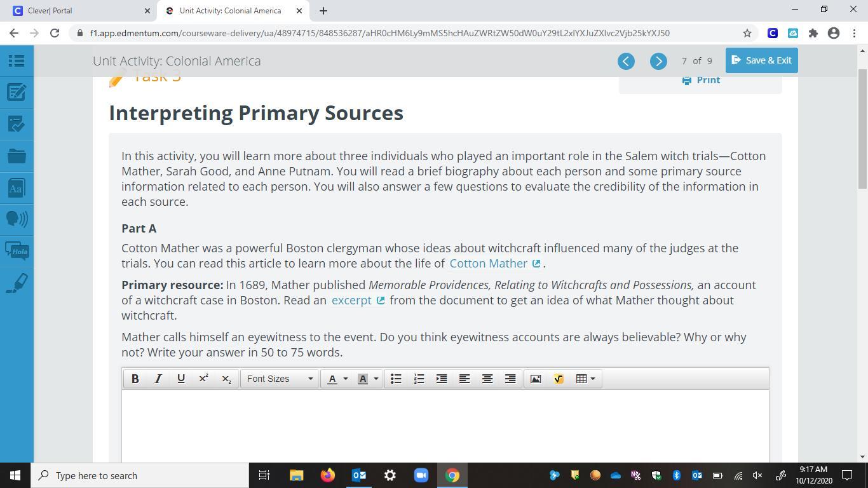Open the Chrome profile menu
This screenshot has width=868, height=488.
coord(834,33)
